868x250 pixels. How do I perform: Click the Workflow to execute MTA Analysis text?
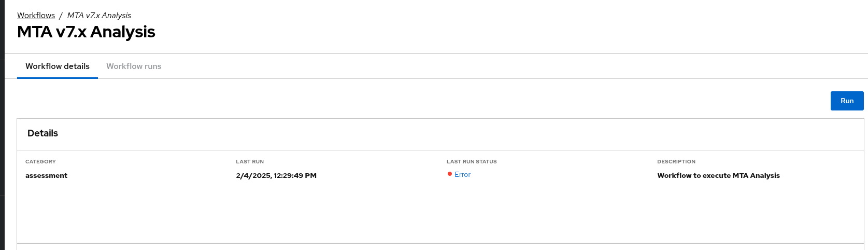pos(718,176)
